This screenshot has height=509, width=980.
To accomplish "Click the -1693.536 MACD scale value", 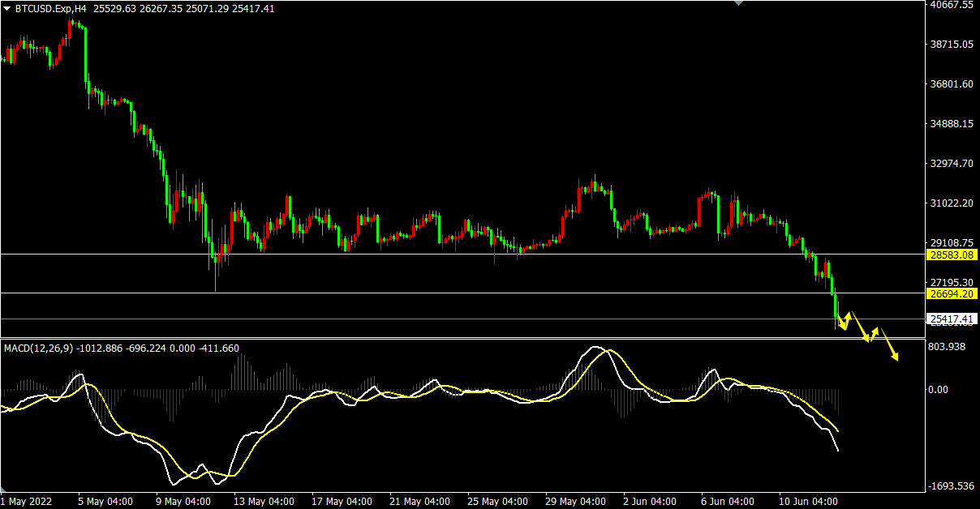I will [949, 486].
